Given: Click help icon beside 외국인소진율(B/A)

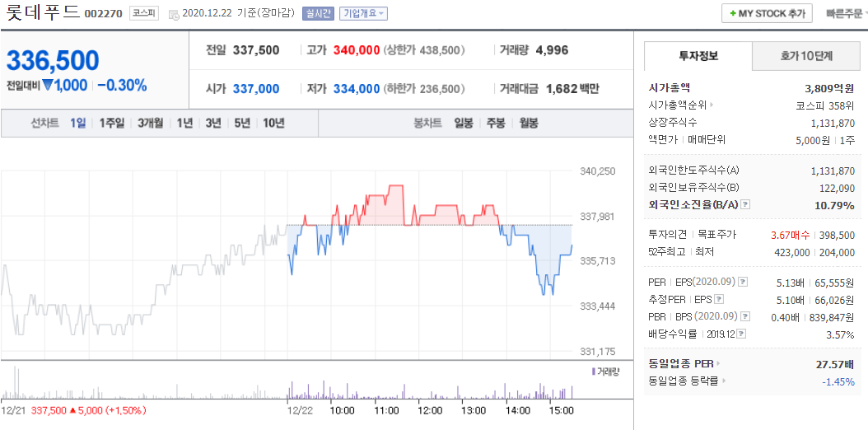Looking at the screenshot, I should (x=745, y=205).
